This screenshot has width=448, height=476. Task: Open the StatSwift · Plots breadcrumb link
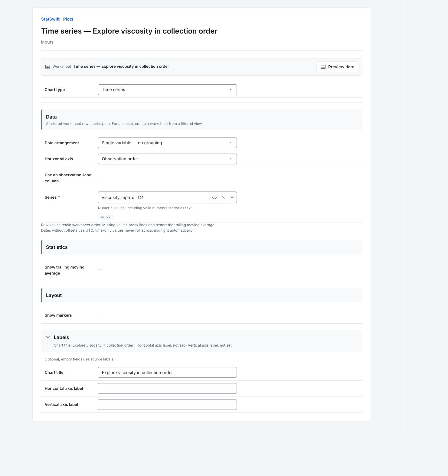[57, 19]
